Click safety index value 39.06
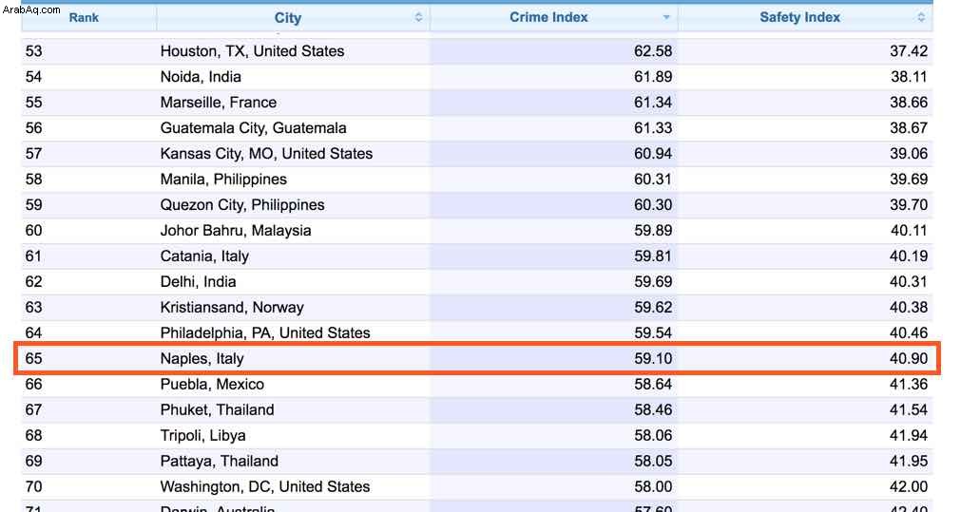Viewport: 980px width, 512px height. pyautogui.click(x=909, y=154)
